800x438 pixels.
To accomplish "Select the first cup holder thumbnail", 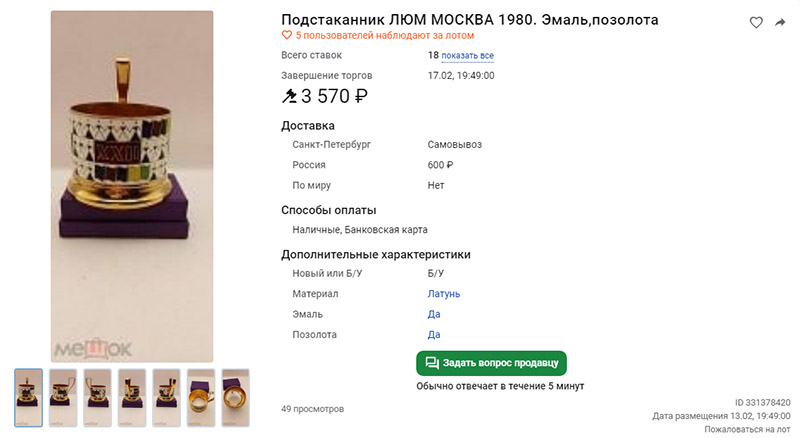I will 29,398.
